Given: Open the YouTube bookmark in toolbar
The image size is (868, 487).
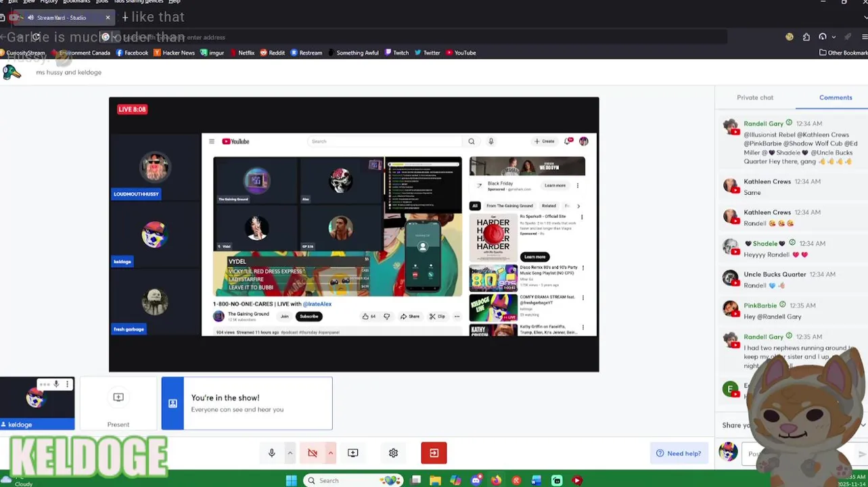Looking at the screenshot, I should tap(461, 53).
